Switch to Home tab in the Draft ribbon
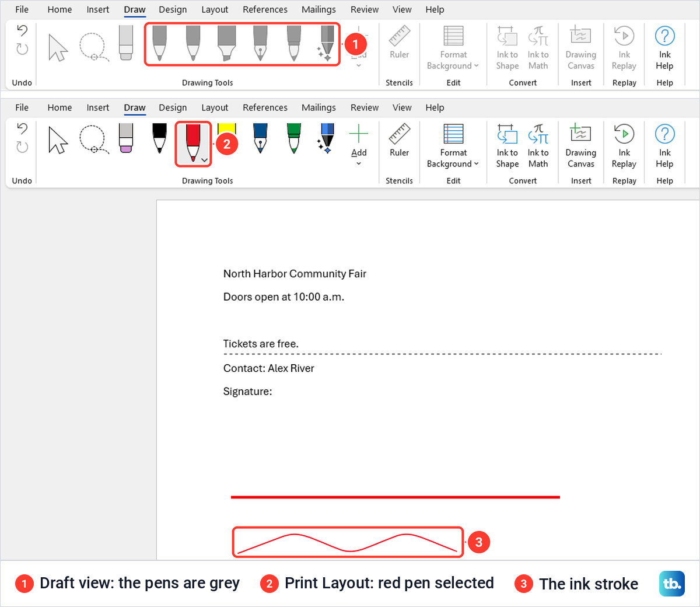The height and width of the screenshot is (607, 700). pos(60,9)
